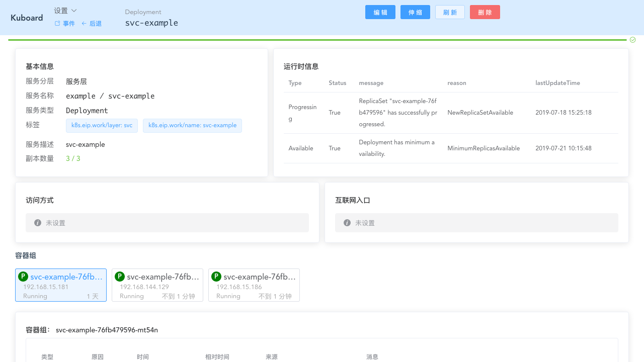This screenshot has width=644, height=362.
Task: Select the tag k8s.eip.work/name: svc-example
Action: point(192,125)
